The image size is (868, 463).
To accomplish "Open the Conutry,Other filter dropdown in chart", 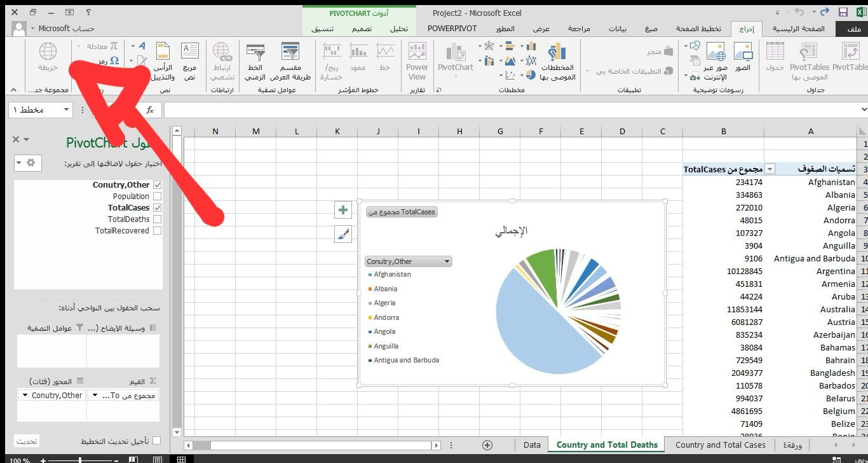I will pyautogui.click(x=447, y=261).
